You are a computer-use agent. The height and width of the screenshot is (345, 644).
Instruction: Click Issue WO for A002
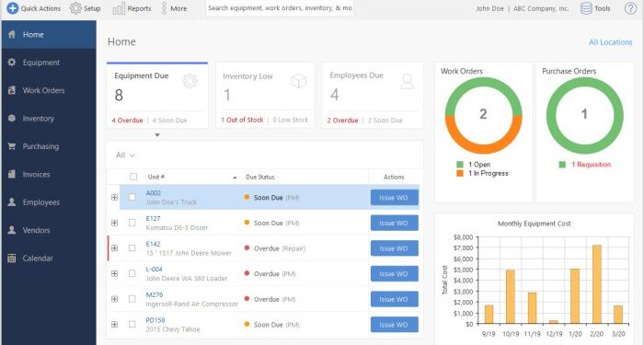(395, 198)
